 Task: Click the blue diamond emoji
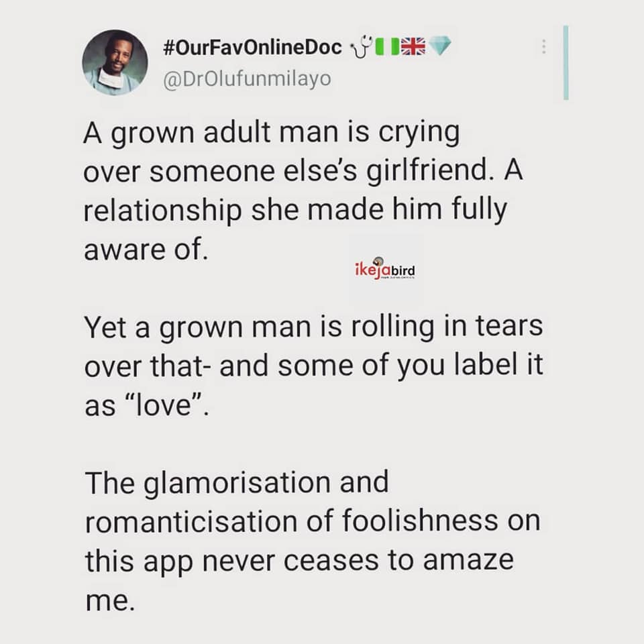(440, 48)
